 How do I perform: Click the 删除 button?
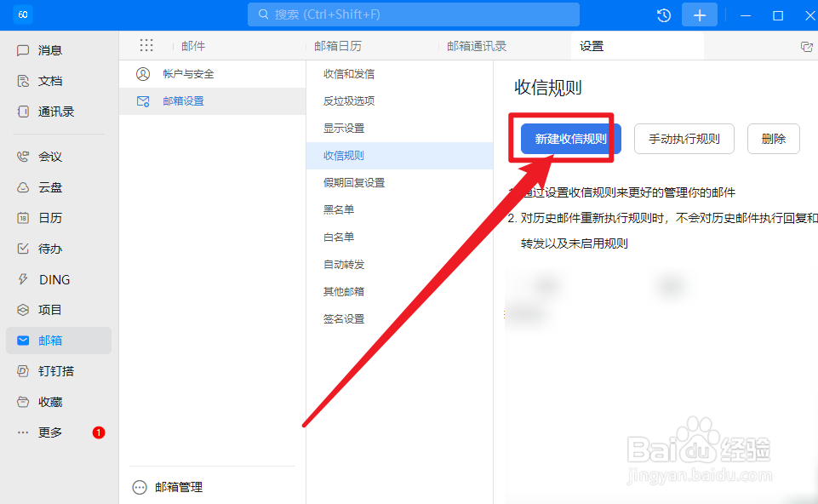(772, 139)
